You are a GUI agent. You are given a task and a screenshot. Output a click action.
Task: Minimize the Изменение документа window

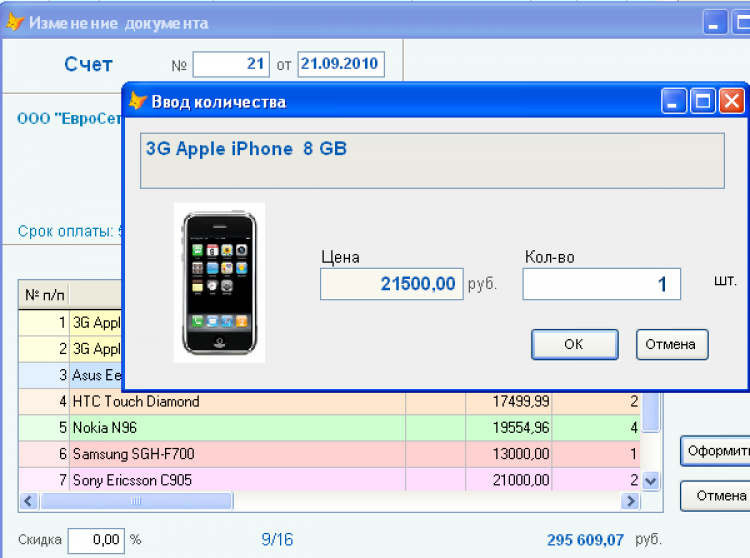point(714,22)
